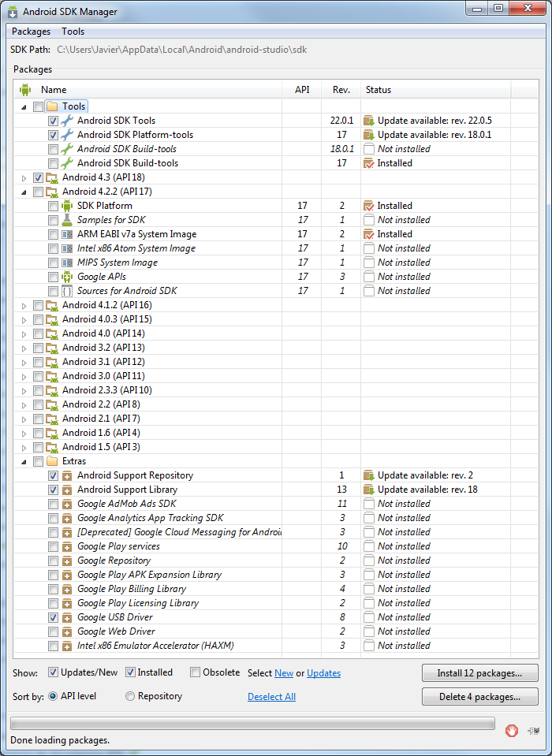Image resolution: width=552 pixels, height=756 pixels.
Task: Click the Google APIs robot icon
Action: pos(67,277)
